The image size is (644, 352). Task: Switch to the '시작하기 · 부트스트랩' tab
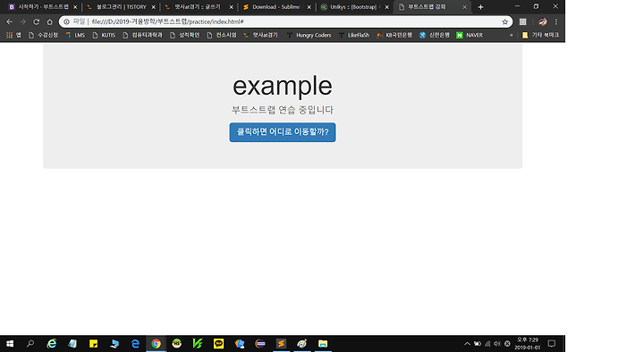point(43,7)
